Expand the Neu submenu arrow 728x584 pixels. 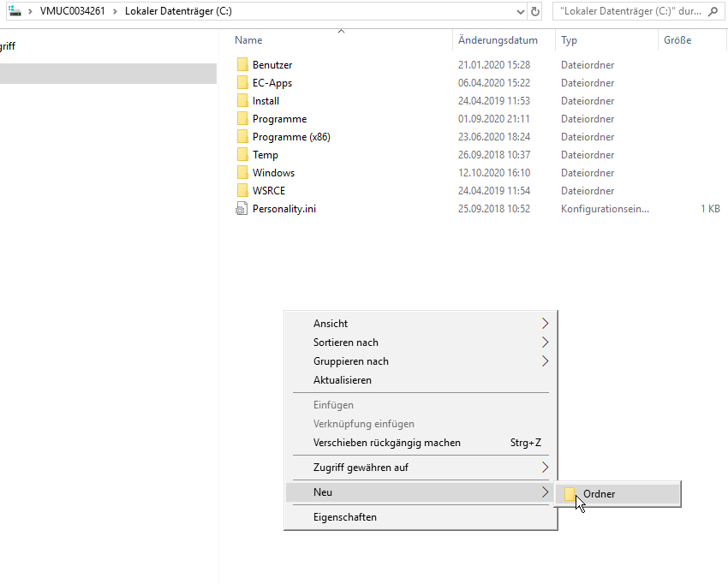545,492
